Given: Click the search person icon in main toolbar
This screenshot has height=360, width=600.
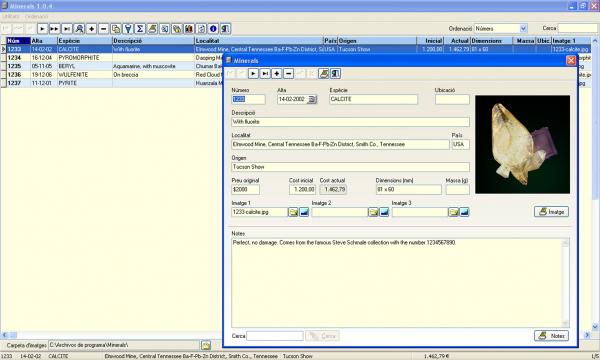Looking at the screenshot, I should click(x=79, y=29).
